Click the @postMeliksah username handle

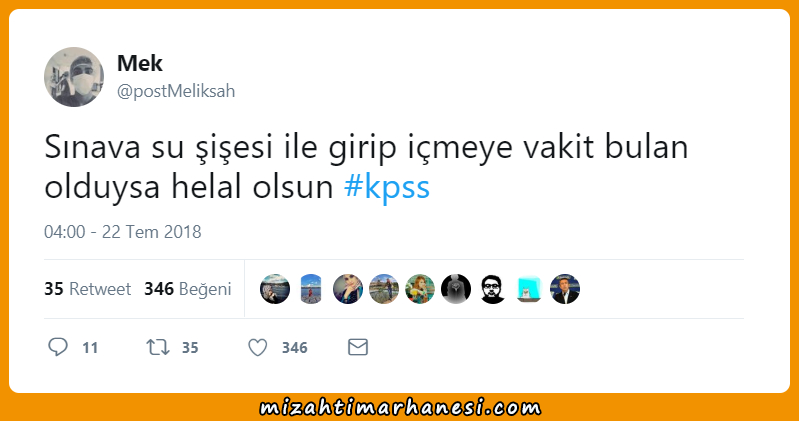tap(176, 91)
